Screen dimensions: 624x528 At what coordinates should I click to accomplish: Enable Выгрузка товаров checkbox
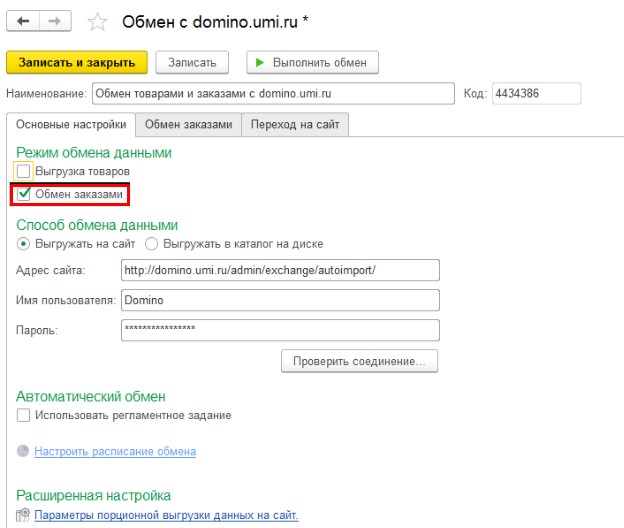click(x=23, y=171)
